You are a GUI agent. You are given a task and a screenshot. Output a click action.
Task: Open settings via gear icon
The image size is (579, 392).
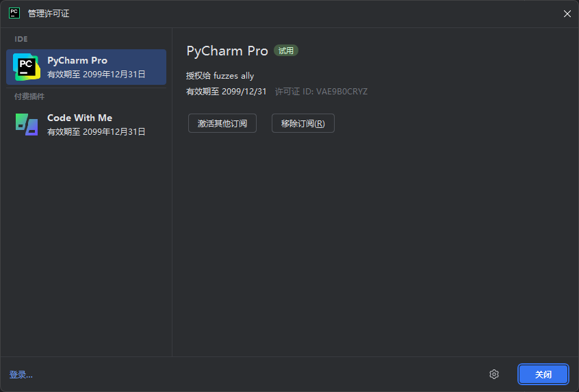(494, 374)
